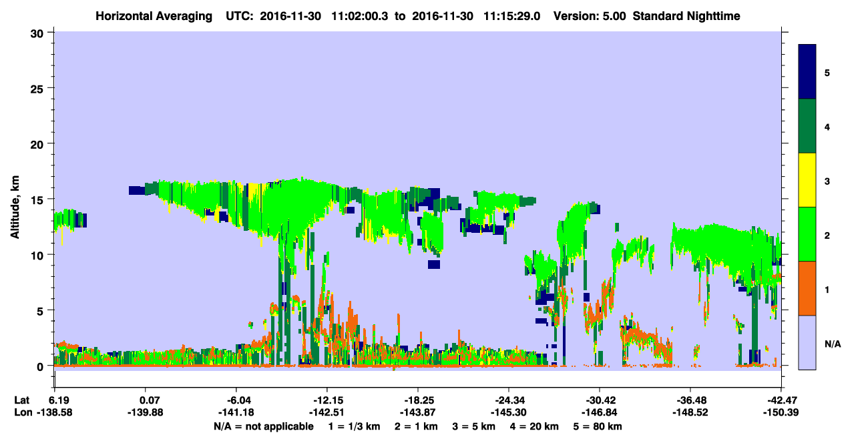Click the dark green colorbar segment labeled 4

point(807,126)
